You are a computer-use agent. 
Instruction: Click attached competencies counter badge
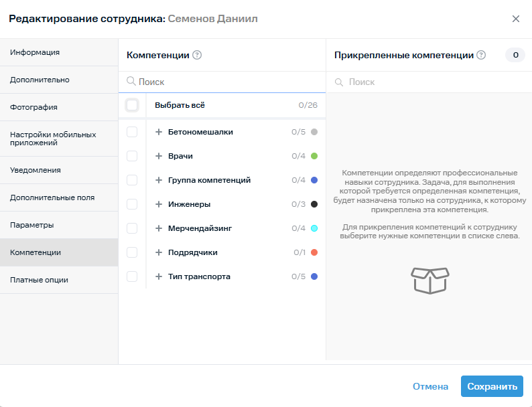515,55
